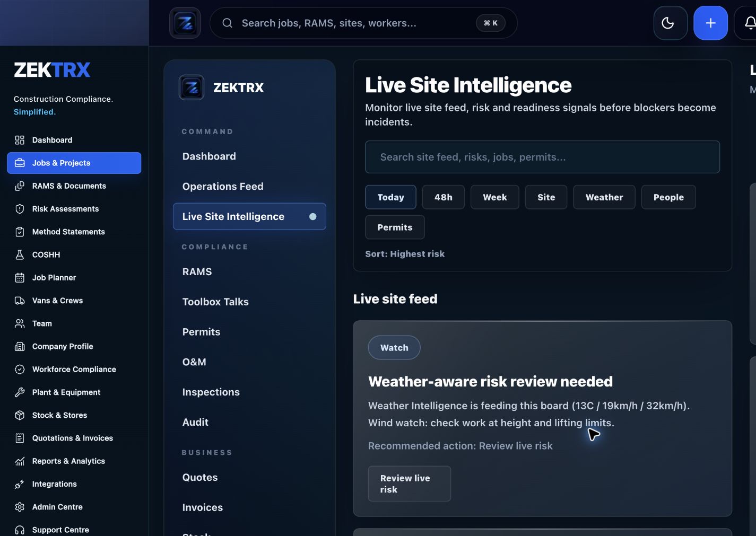Click the ZEKTRX wordmark in left sidebar

pyautogui.click(x=52, y=70)
